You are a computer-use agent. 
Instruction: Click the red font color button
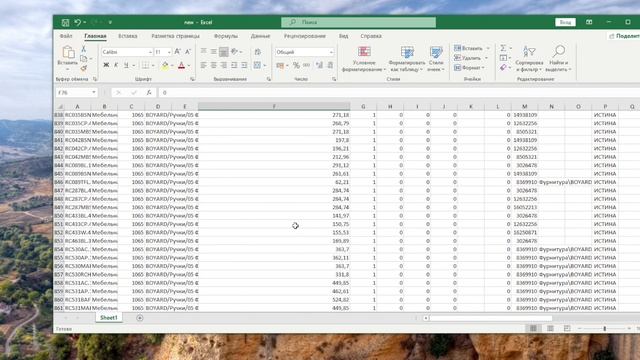point(182,65)
